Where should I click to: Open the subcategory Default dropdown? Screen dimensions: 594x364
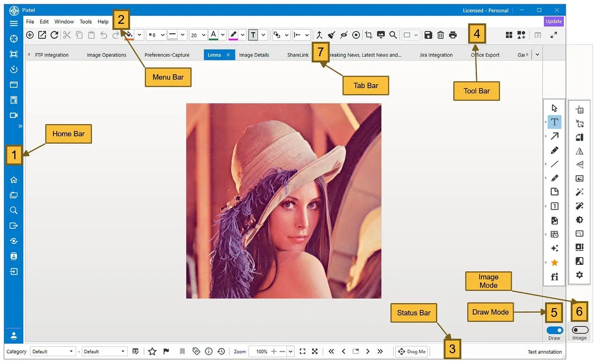104,352
